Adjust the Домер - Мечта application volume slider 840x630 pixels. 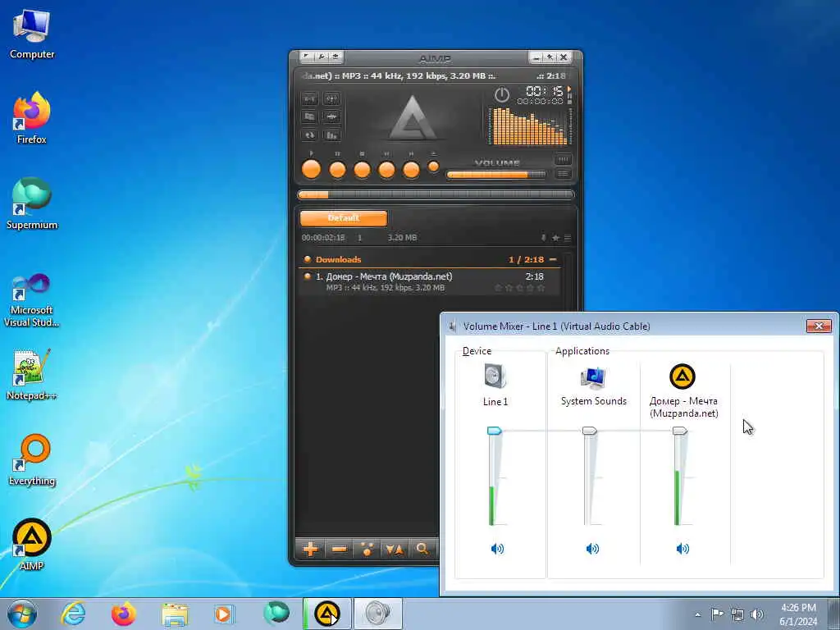pyautogui.click(x=680, y=430)
